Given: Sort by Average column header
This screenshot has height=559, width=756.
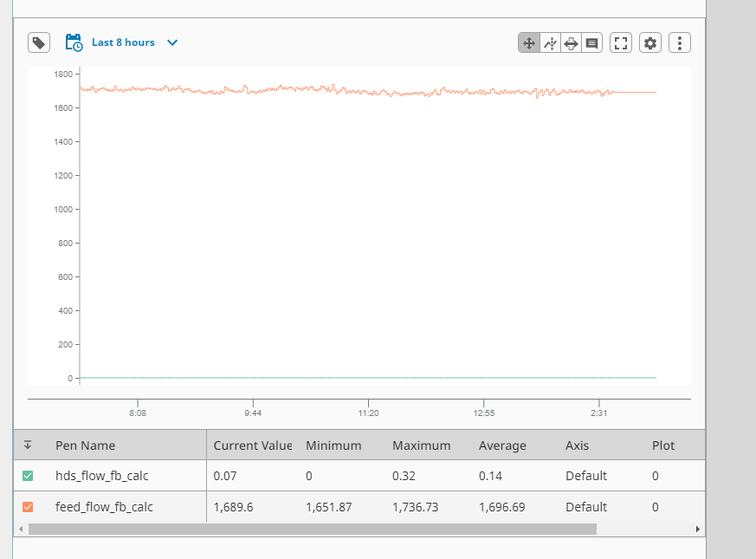Looking at the screenshot, I should [x=502, y=445].
